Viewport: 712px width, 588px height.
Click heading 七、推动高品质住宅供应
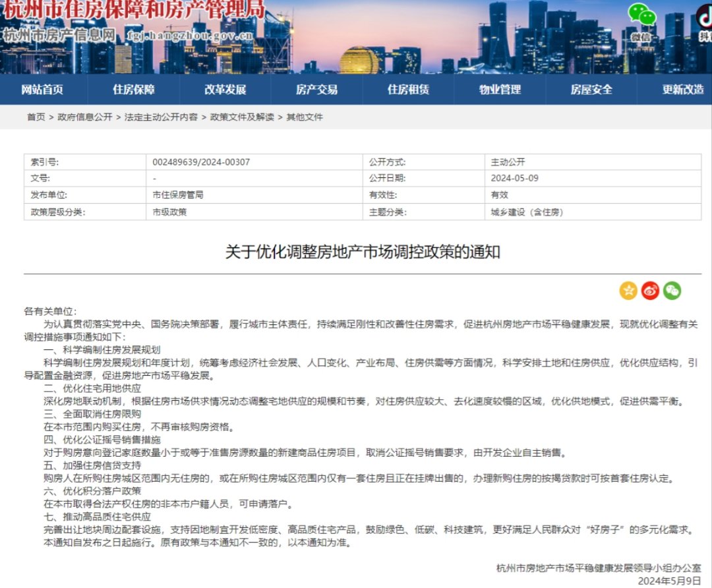(x=98, y=517)
